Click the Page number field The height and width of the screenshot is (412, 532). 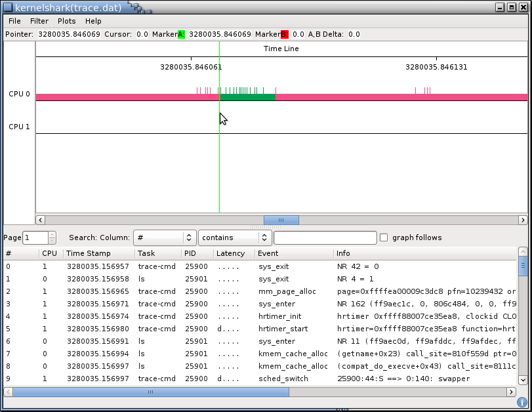click(35, 237)
